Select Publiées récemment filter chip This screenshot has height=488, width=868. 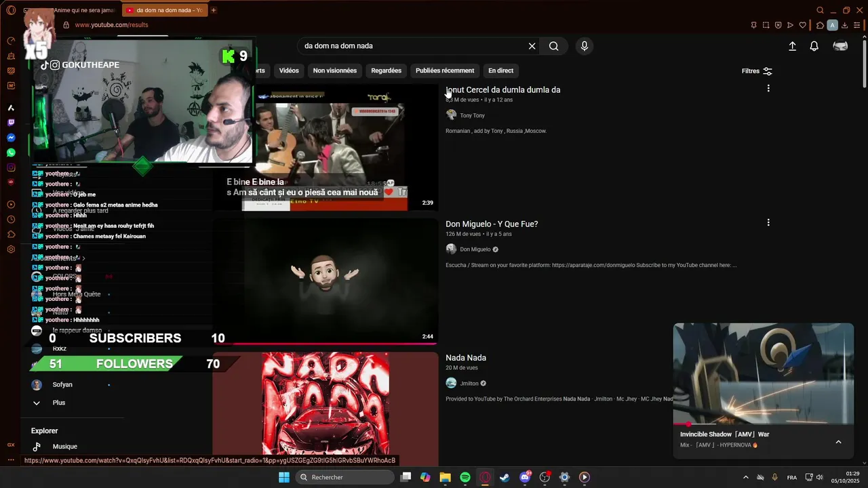[x=445, y=70]
